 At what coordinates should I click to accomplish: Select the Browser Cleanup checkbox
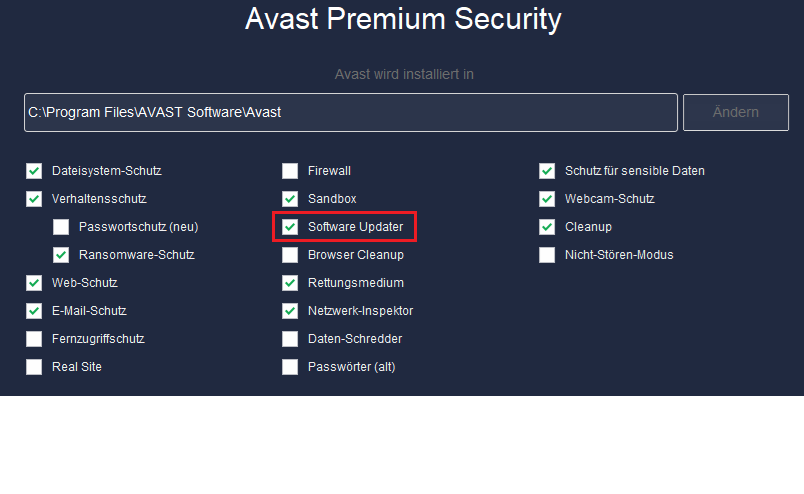290,255
